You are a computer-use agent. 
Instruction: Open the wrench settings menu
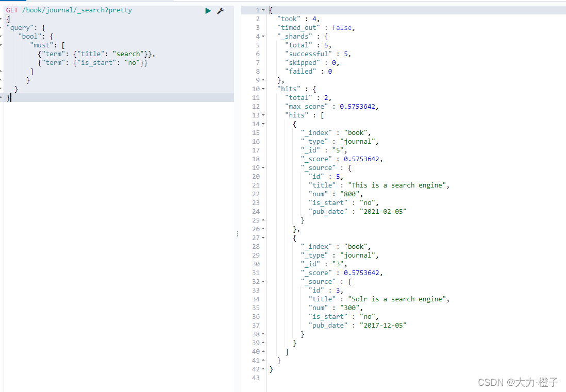pos(220,11)
